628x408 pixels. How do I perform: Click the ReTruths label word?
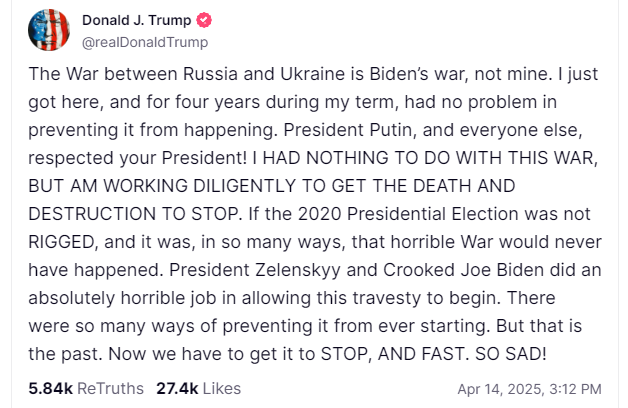coord(110,388)
